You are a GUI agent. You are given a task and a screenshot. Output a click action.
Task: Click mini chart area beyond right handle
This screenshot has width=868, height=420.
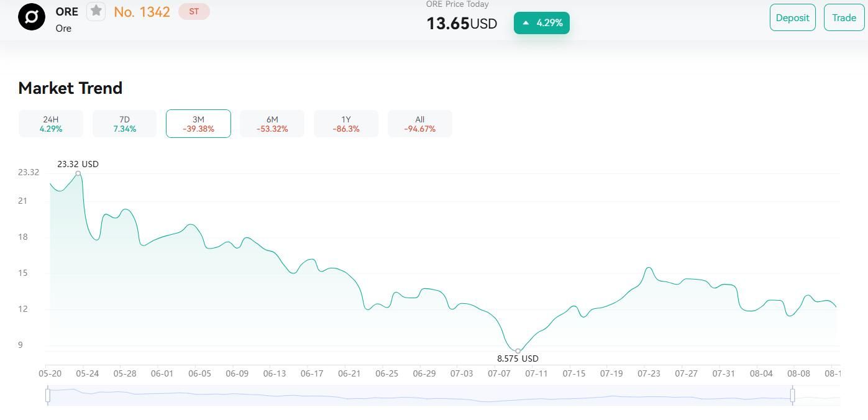tap(817, 396)
